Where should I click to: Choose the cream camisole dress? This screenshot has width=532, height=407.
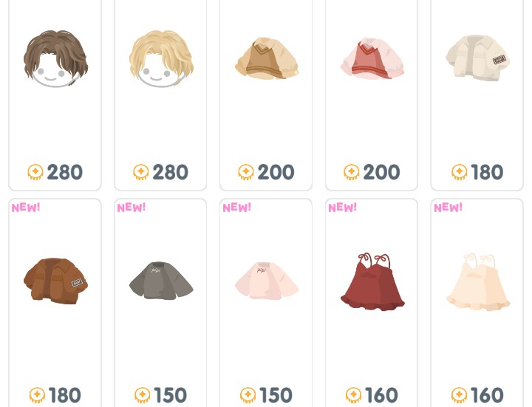(x=478, y=281)
